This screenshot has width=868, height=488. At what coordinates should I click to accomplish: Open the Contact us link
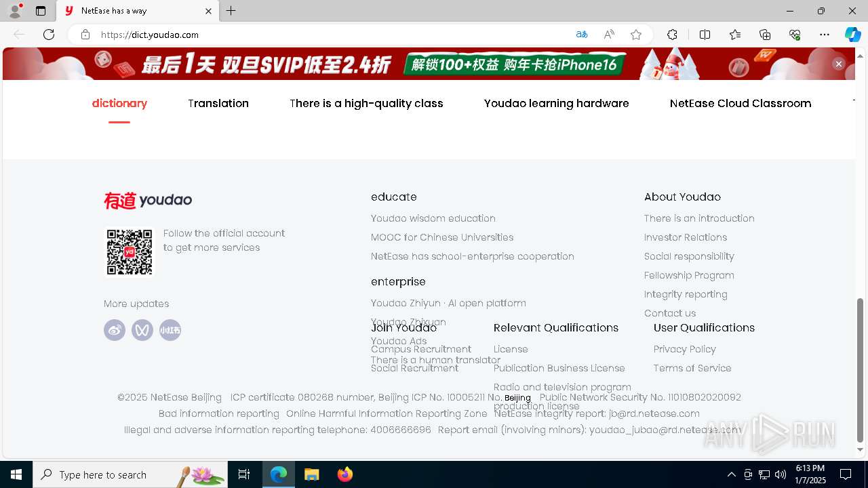[x=670, y=313]
